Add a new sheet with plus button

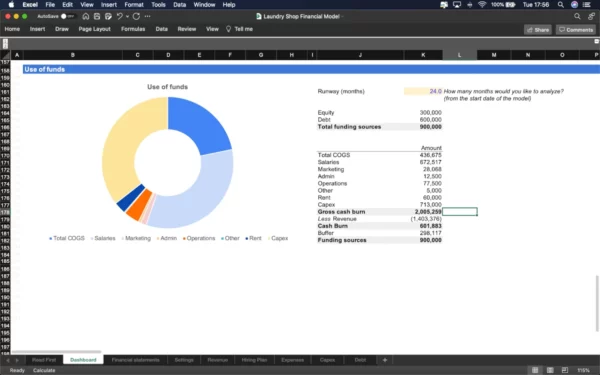(385, 360)
